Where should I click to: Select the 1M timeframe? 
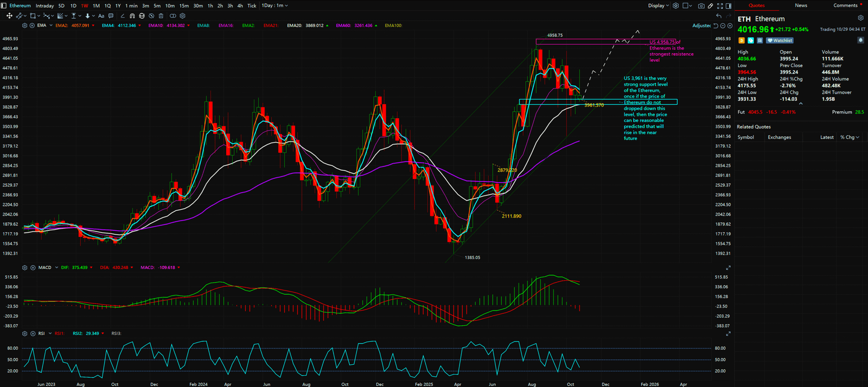96,6
